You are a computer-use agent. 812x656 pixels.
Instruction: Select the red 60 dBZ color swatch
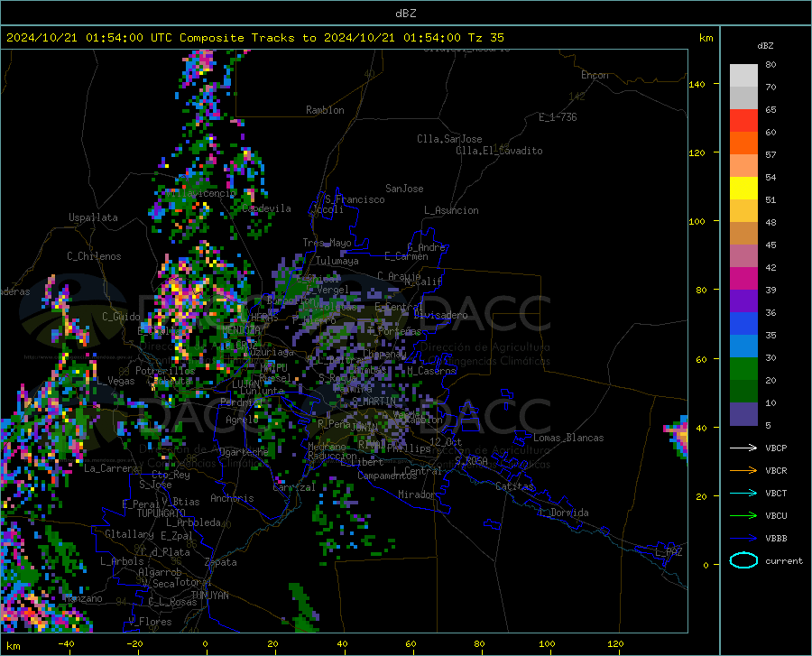(x=743, y=121)
